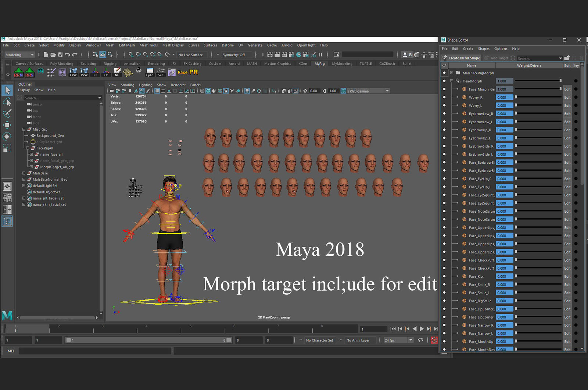The image size is (588, 390).
Task: Click the Create Blend Shape icon
Action: coord(444,58)
